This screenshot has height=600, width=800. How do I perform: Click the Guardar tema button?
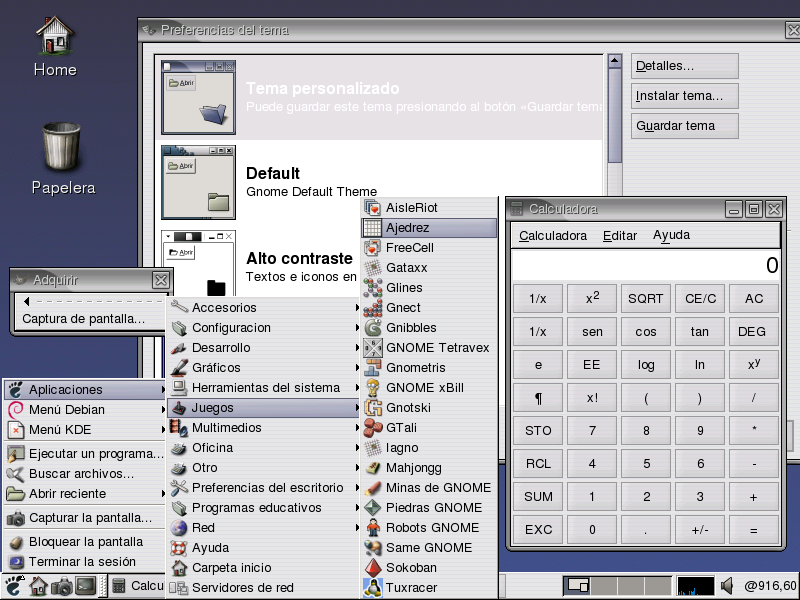point(686,126)
